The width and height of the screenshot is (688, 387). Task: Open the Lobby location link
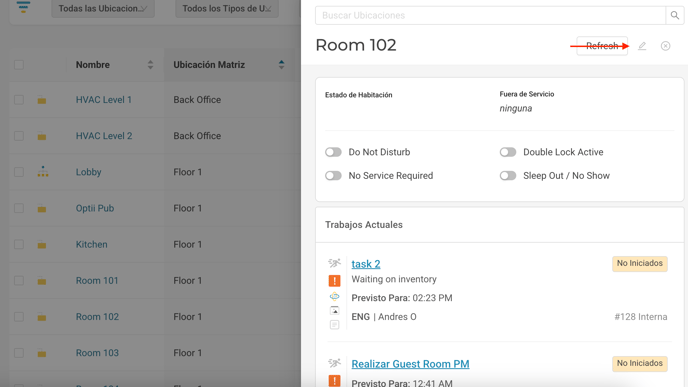89,172
